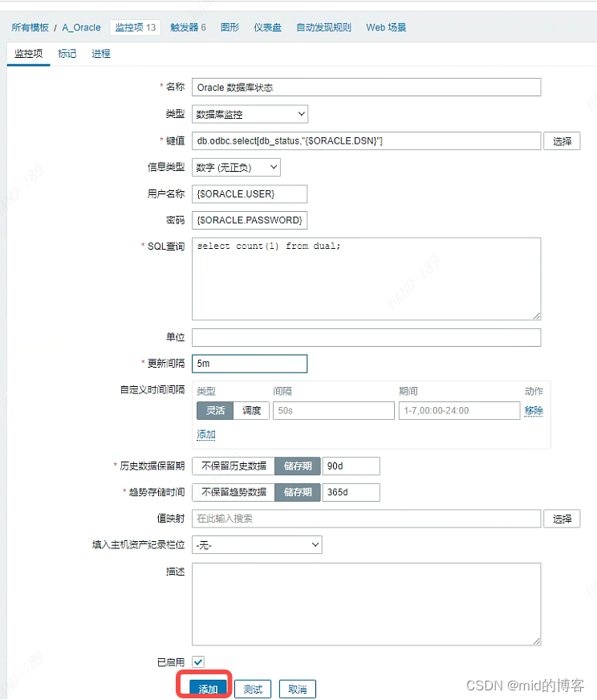Click the 密码 field {$ORACLE.PASSWORD}
The height and width of the screenshot is (700, 597).
click(250, 220)
